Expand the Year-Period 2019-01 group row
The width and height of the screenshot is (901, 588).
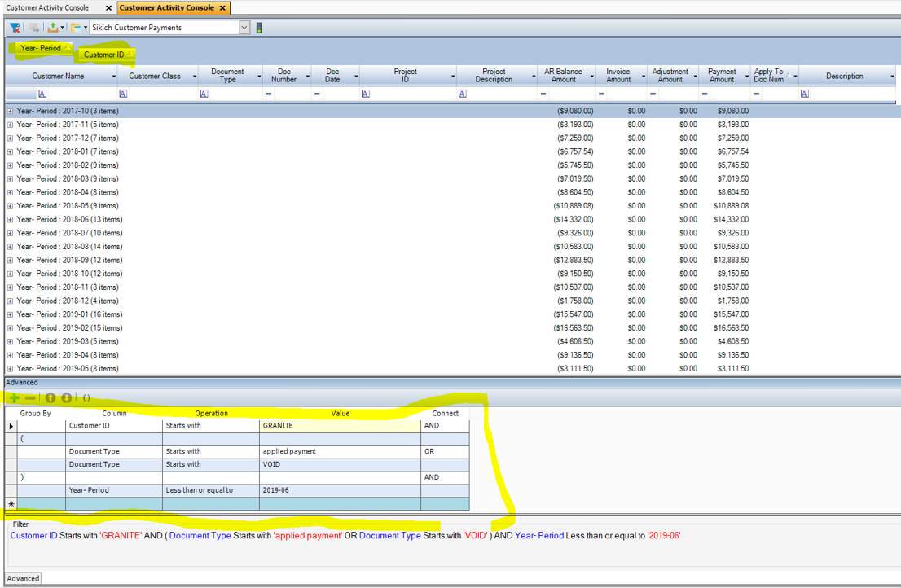point(10,314)
